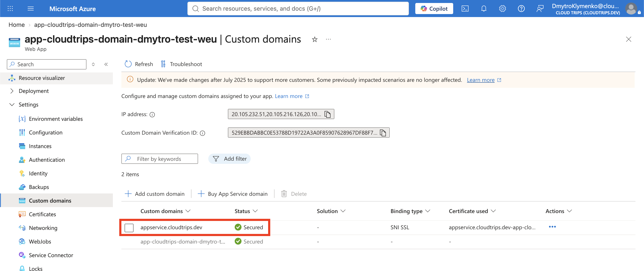Focus the Filter by keywords field

pyautogui.click(x=160, y=159)
